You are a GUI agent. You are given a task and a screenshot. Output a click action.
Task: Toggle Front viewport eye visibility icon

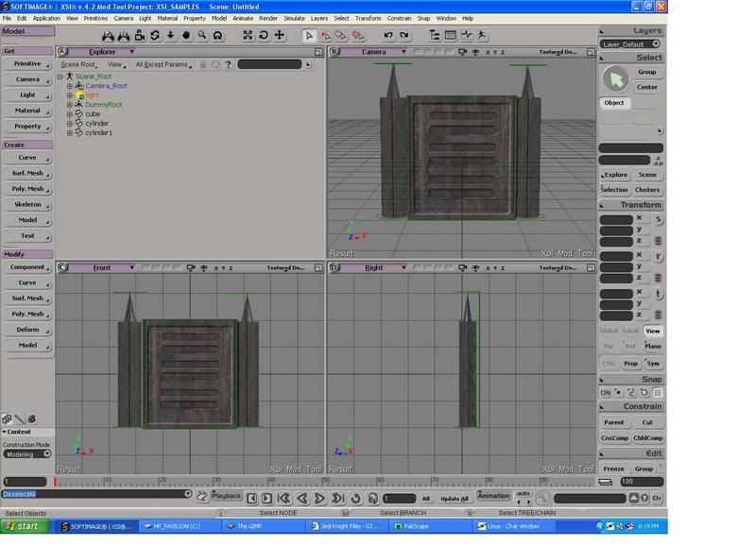pos(203,268)
